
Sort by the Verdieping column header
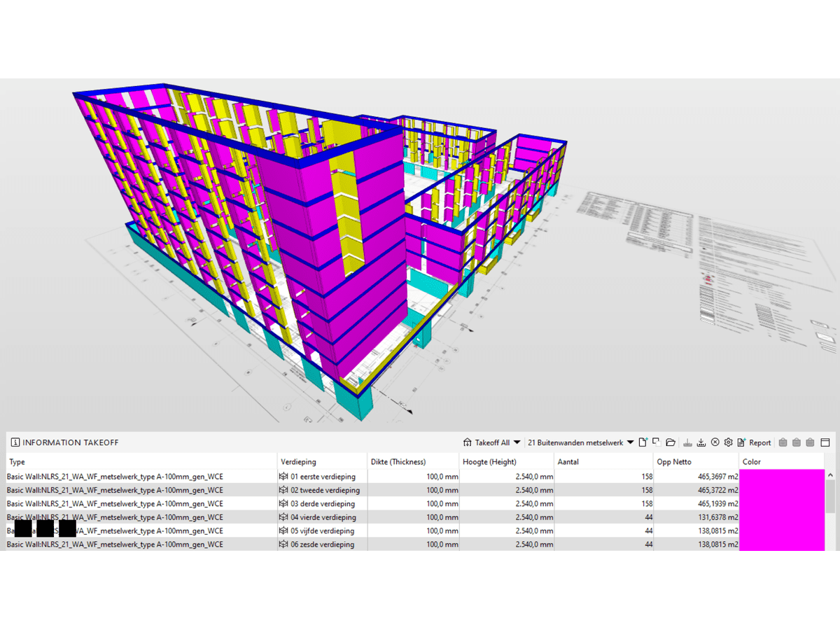pos(299,461)
